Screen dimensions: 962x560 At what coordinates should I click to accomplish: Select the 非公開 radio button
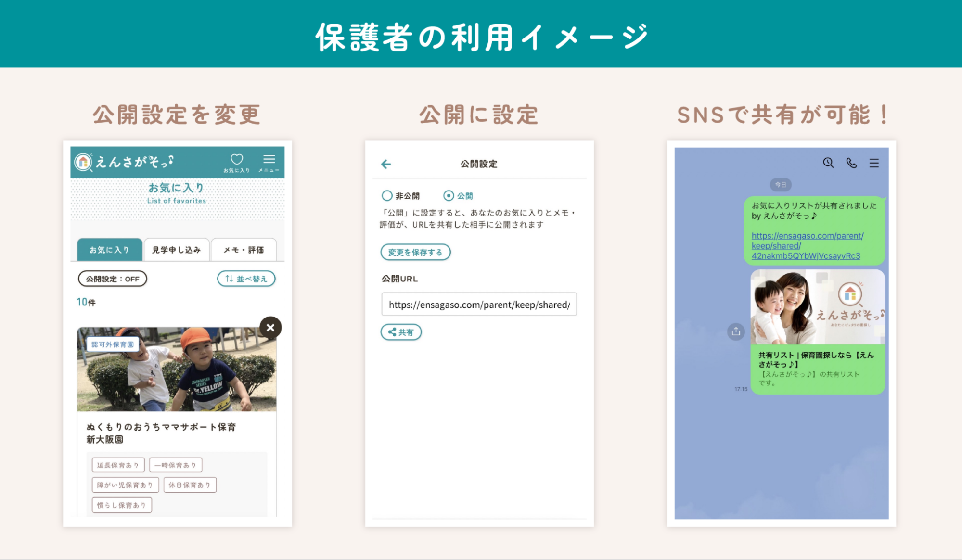point(387,196)
